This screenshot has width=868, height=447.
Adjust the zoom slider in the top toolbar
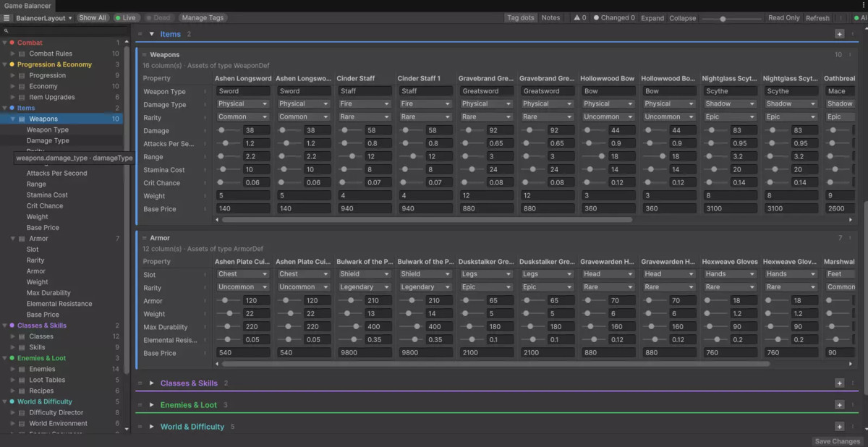point(731,19)
